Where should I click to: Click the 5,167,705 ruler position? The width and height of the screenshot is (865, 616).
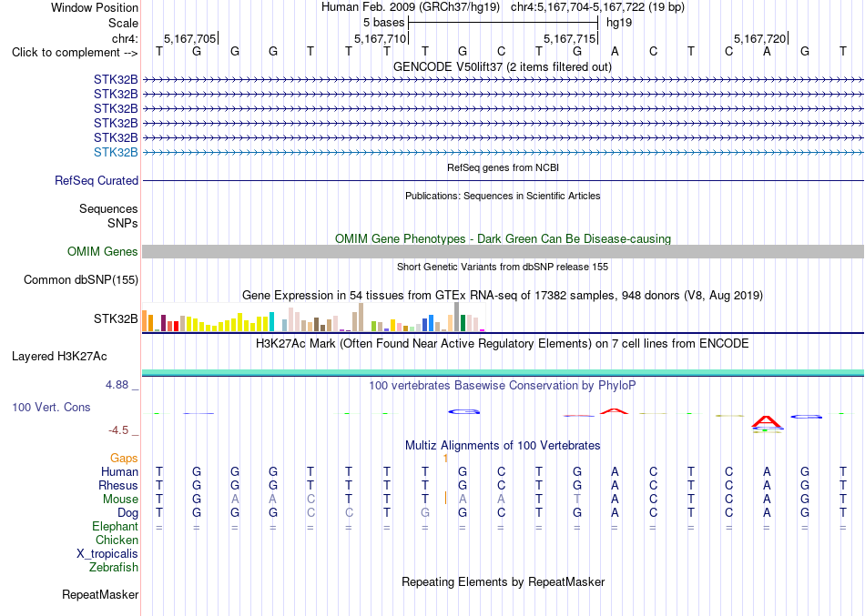(189, 38)
